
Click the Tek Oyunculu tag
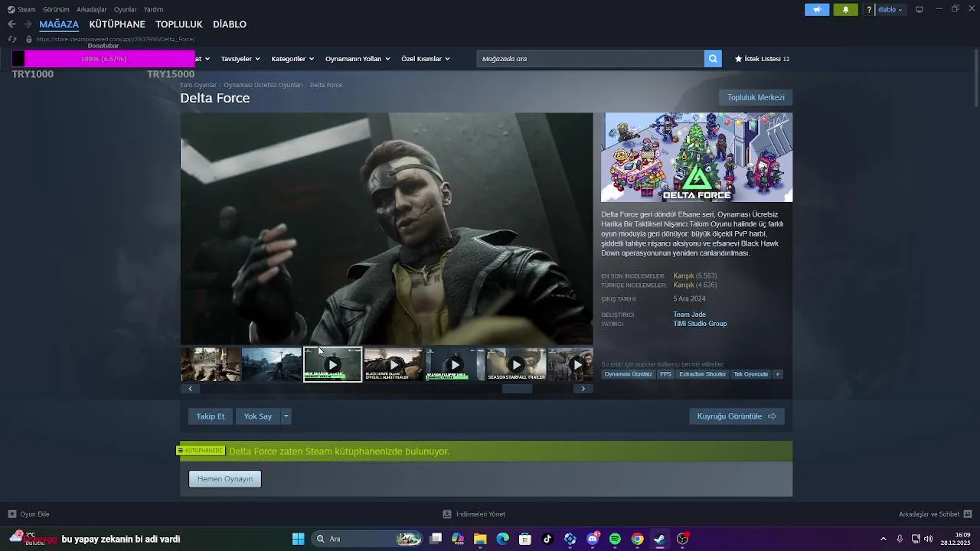click(750, 374)
